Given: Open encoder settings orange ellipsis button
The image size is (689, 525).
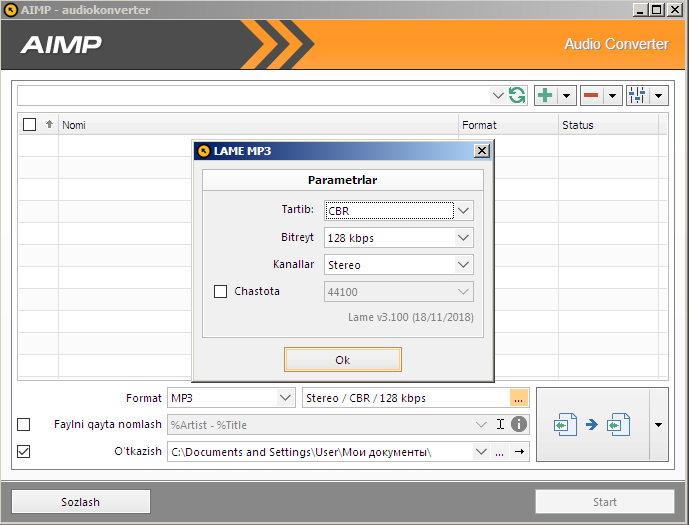Looking at the screenshot, I should tap(519, 398).
